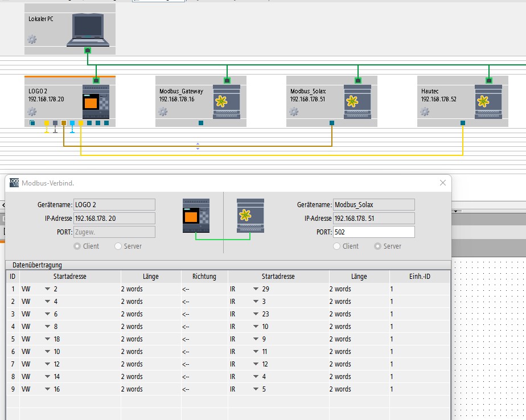Click the LOGO 2 controller image
This screenshot has height=420, width=526.
96,102
